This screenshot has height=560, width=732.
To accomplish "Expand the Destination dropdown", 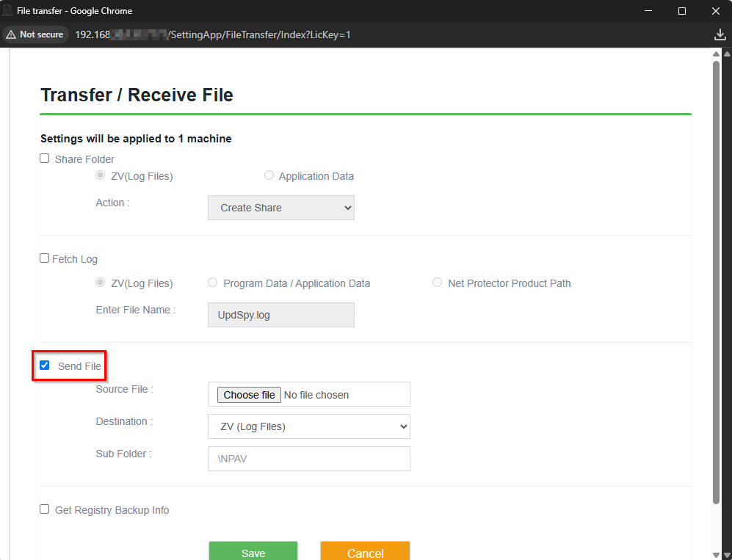I will (x=308, y=426).
